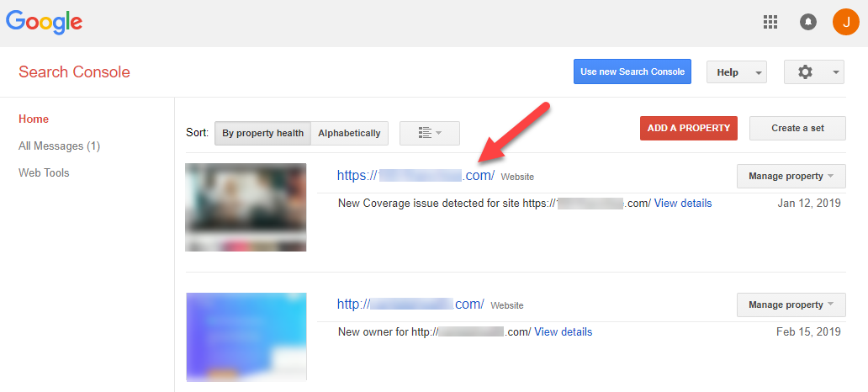Open Manage property for the https site
The image size is (868, 392).
click(791, 176)
